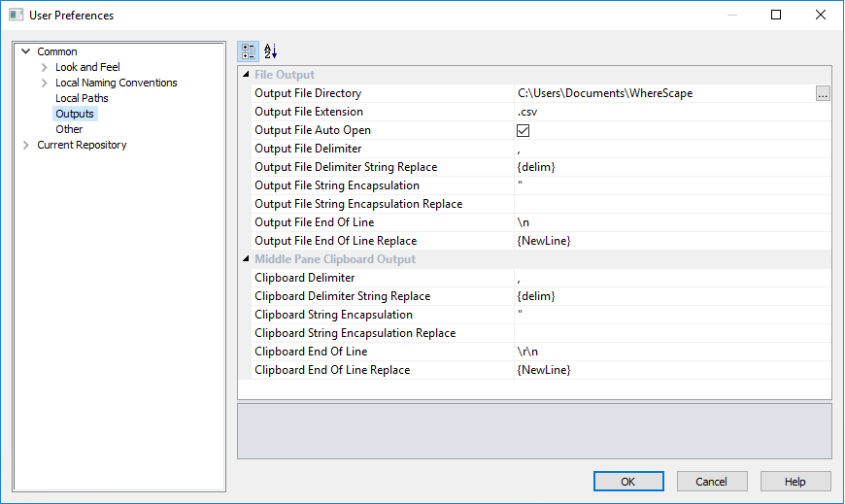The width and height of the screenshot is (845, 504).
Task: Select the Outputs tree item
Action: pyautogui.click(x=75, y=114)
